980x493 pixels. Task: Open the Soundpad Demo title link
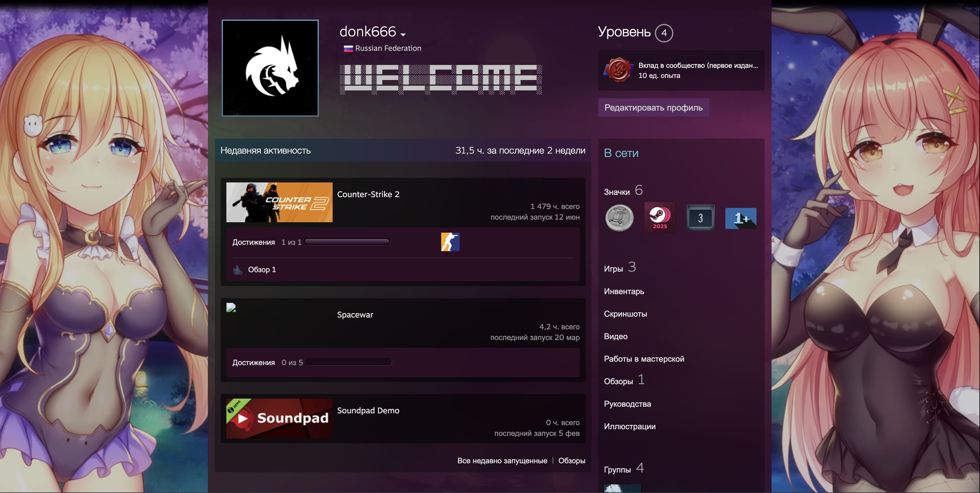coord(368,410)
